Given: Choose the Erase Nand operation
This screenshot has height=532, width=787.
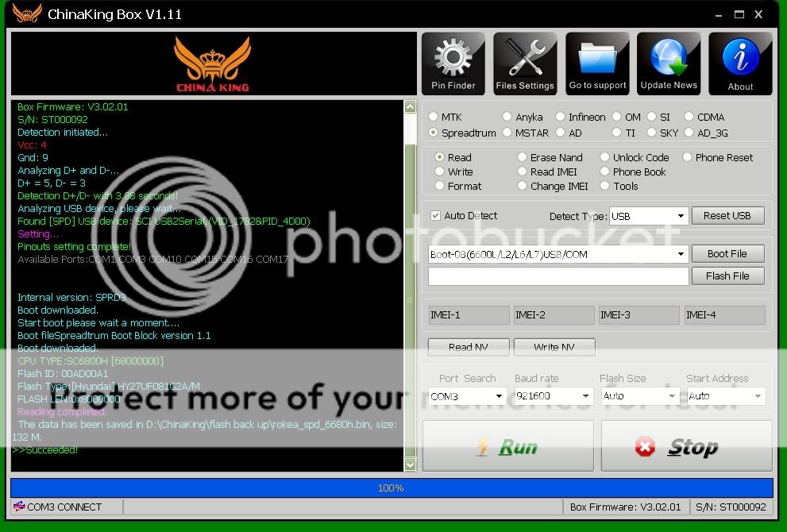Looking at the screenshot, I should [522, 157].
